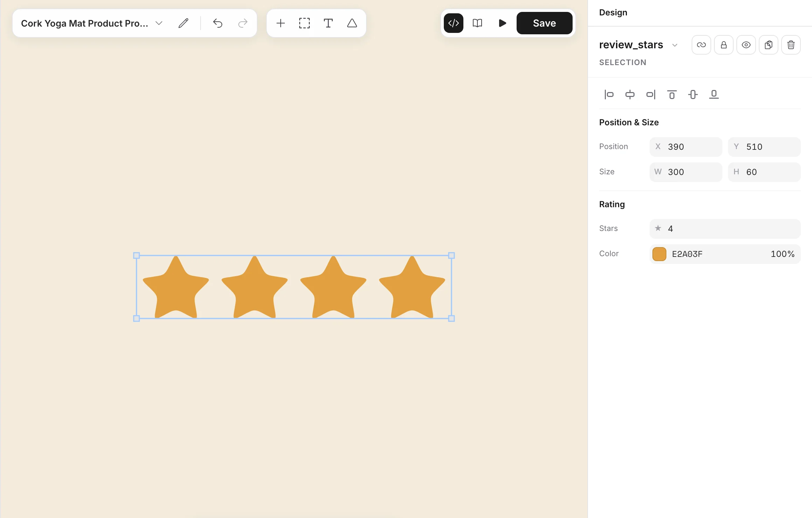Open the project name dropdown chevron
Viewport: 812px width, 518px height.
159,23
